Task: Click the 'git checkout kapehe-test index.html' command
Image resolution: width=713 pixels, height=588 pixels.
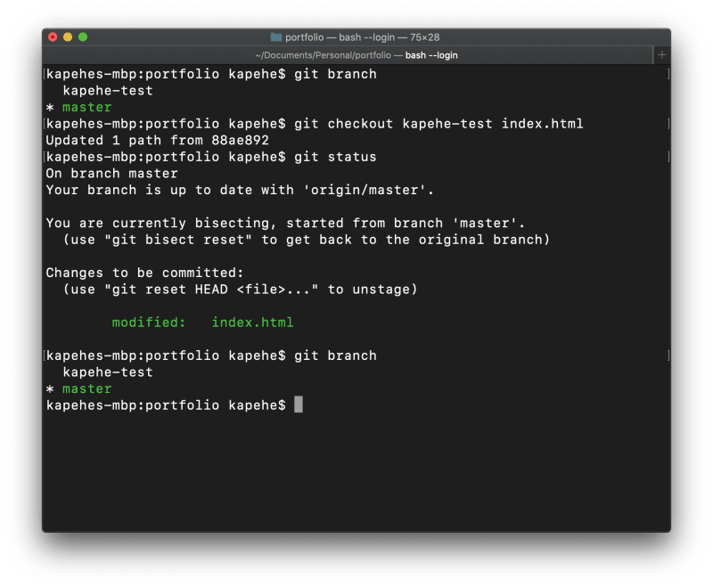Action: tap(438, 124)
